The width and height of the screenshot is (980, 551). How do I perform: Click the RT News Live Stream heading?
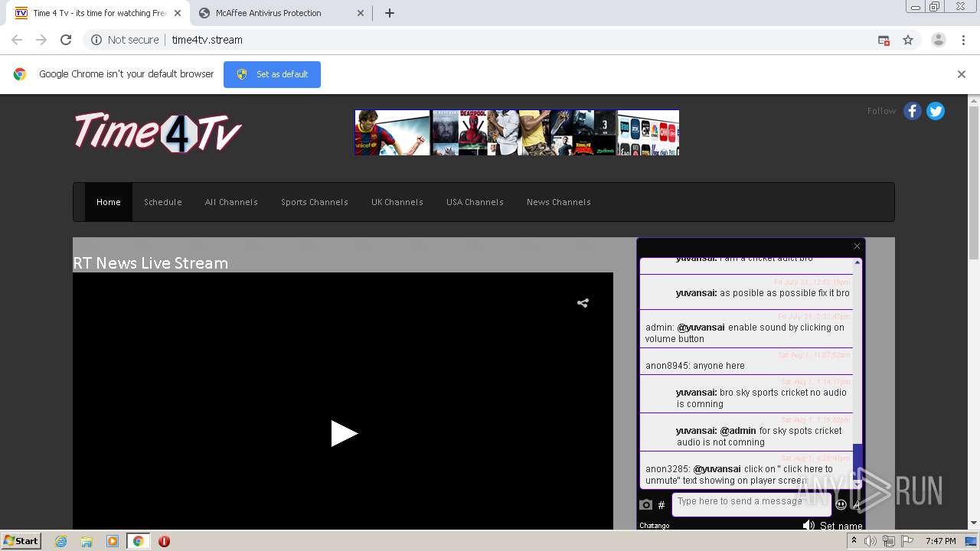click(x=151, y=262)
